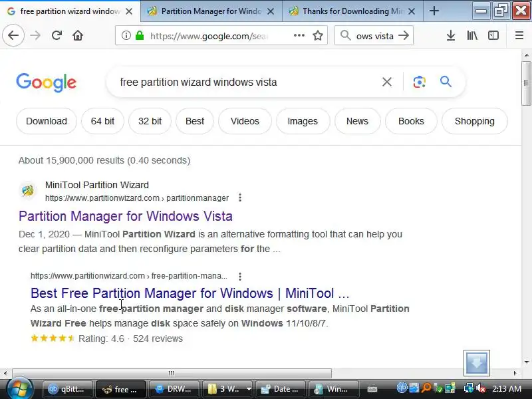Toggle the Firefox sidebar view
Viewport: 532px width, 399px height.
(x=493, y=35)
